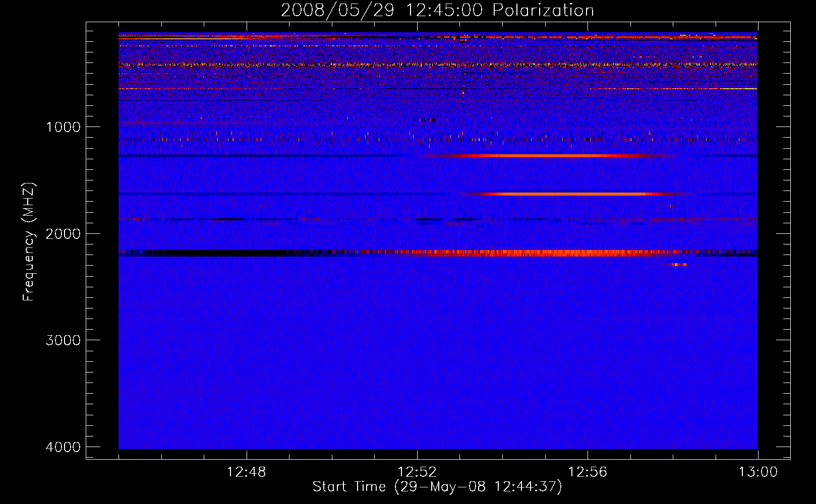
Task: Click the '13:00' time tick label
Action: [758, 472]
